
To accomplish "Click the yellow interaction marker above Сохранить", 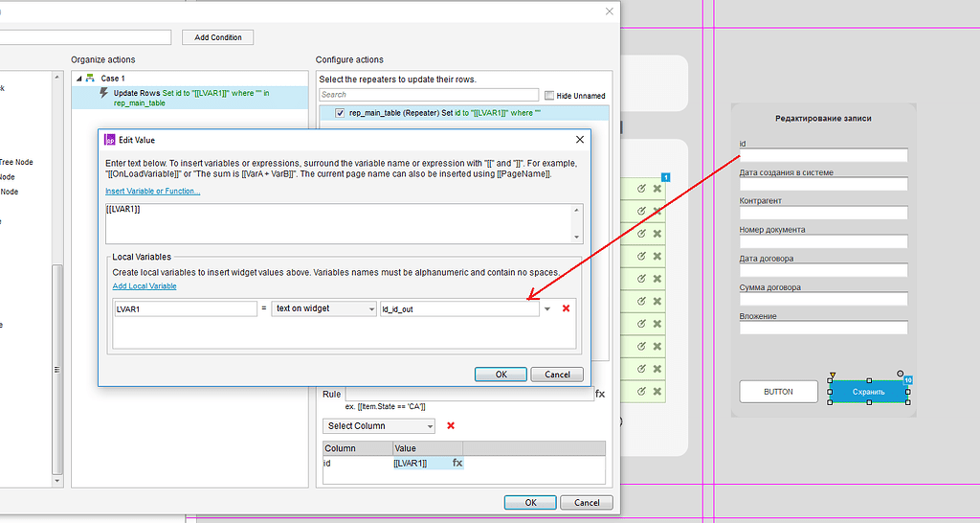I will coord(832,375).
